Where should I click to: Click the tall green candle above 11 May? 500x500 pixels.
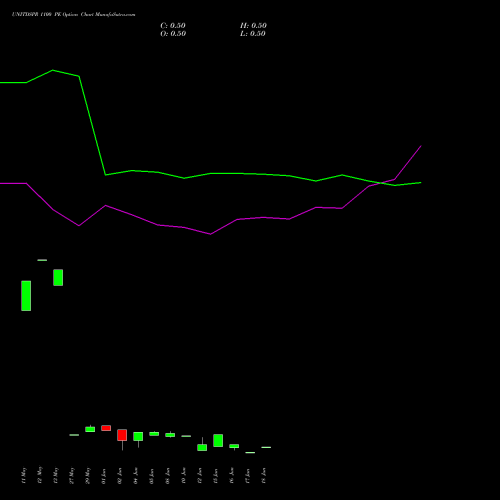pyautogui.click(x=26, y=296)
